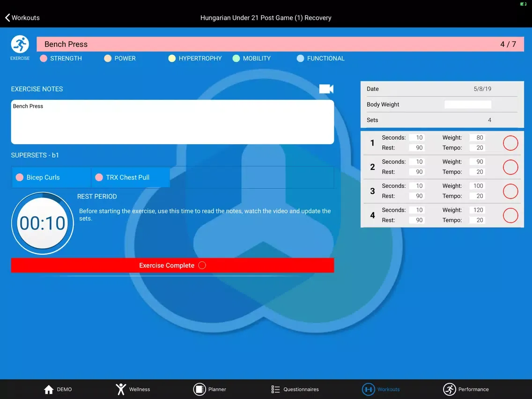Click the Body Weight input field
Viewport: 532px width, 399px height.
(x=467, y=104)
